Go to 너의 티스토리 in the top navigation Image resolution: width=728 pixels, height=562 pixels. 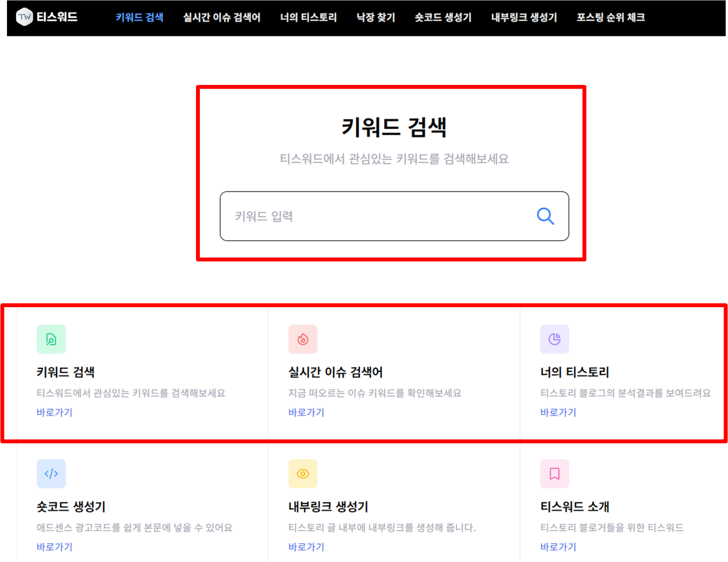[x=309, y=17]
